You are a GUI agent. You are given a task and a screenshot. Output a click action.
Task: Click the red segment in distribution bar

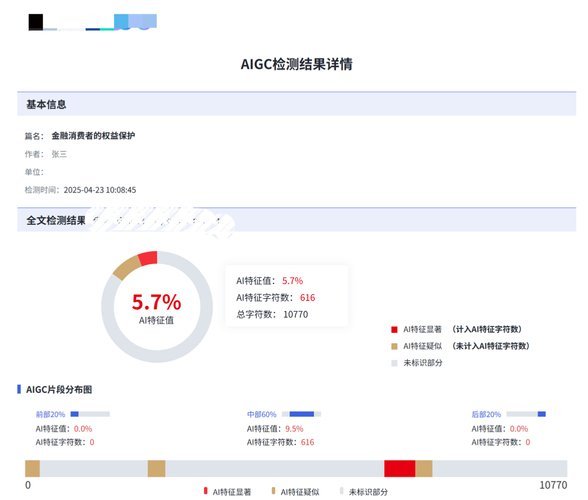pos(400,468)
